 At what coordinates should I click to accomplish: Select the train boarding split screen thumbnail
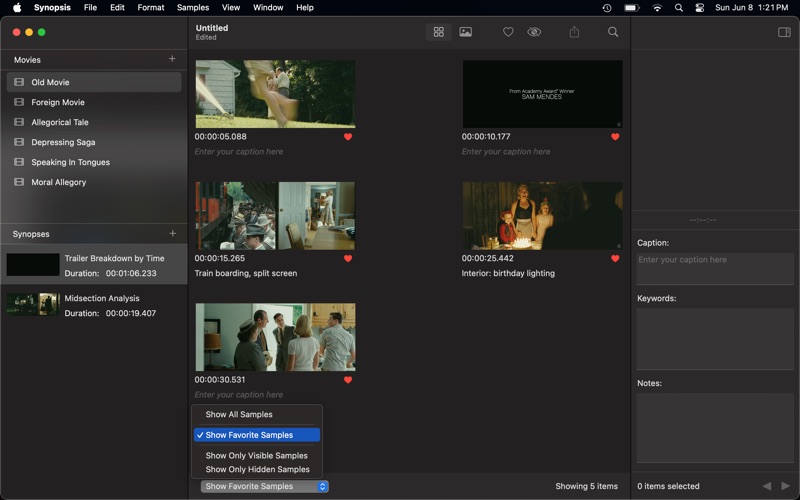pyautogui.click(x=276, y=216)
